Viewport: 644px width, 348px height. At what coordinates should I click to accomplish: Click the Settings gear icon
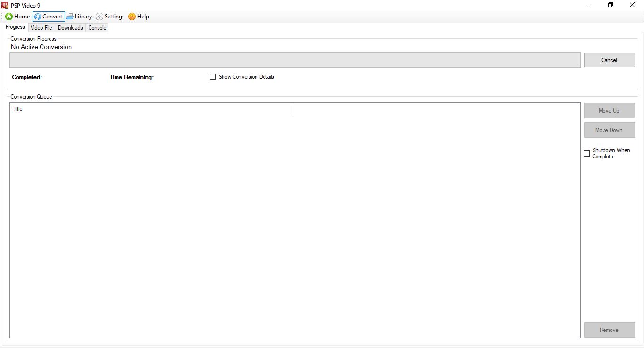click(x=99, y=17)
